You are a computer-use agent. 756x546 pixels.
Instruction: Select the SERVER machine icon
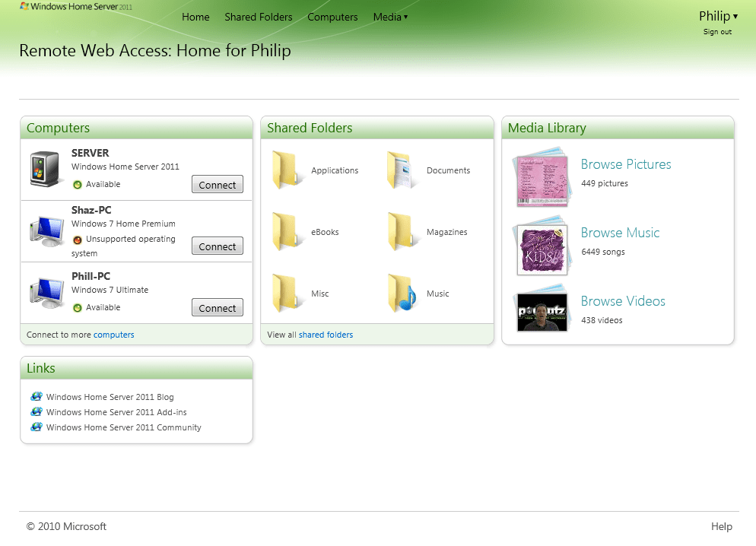46,169
